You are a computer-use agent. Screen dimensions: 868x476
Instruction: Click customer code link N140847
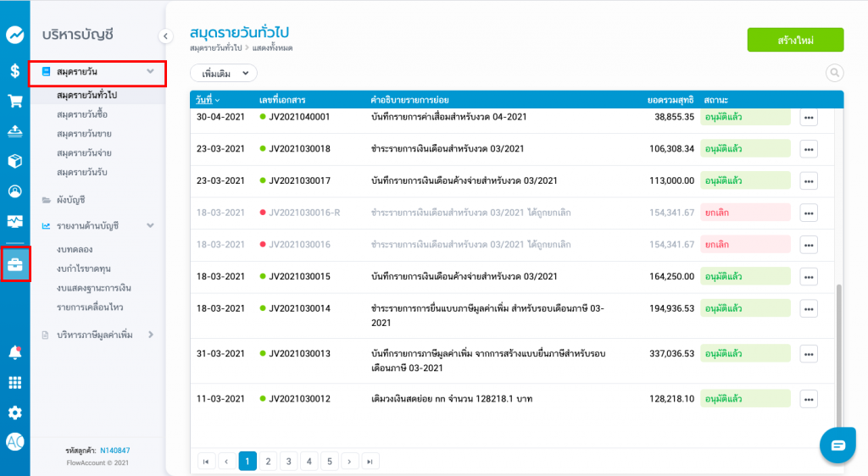click(115, 451)
